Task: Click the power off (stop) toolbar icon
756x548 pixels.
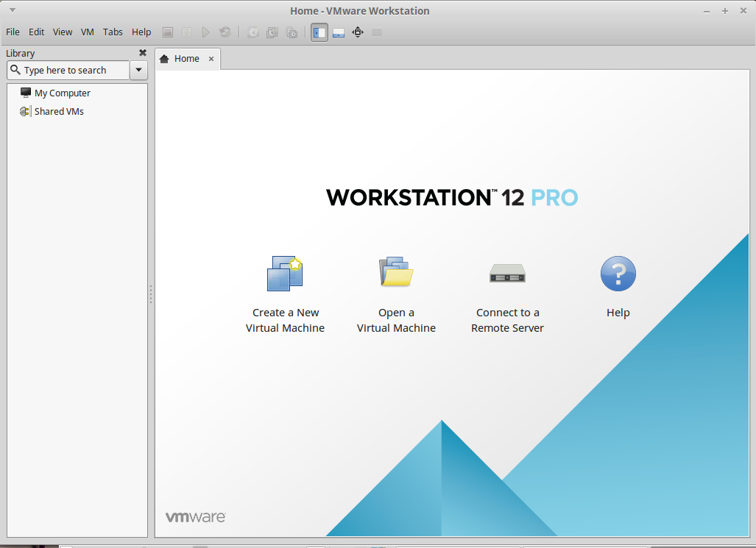Action: (x=168, y=32)
